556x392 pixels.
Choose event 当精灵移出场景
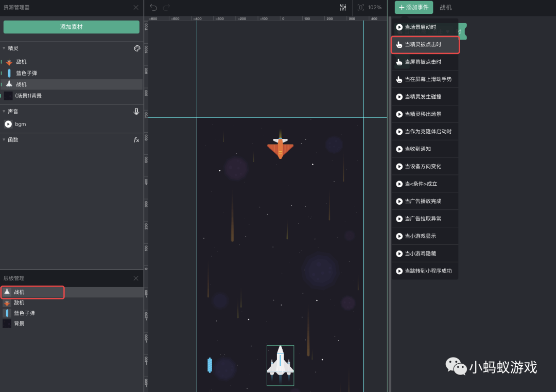tap(425, 114)
